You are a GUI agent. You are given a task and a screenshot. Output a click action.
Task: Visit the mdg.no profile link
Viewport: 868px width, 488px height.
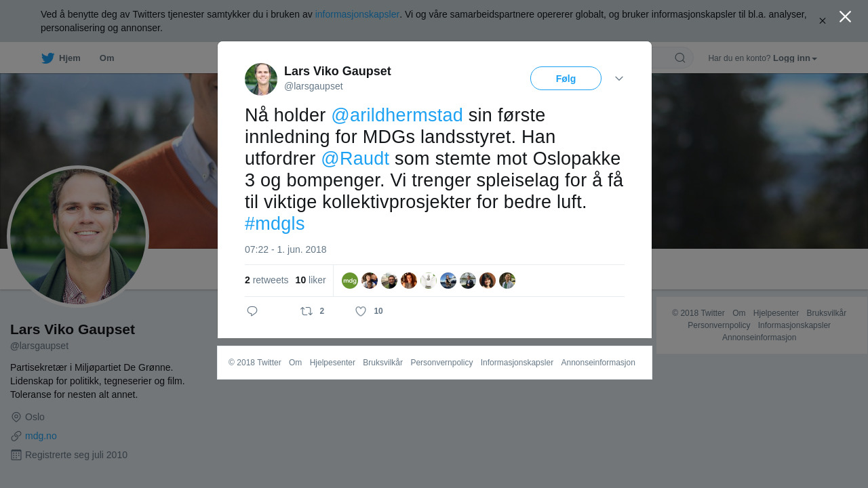pyautogui.click(x=41, y=436)
